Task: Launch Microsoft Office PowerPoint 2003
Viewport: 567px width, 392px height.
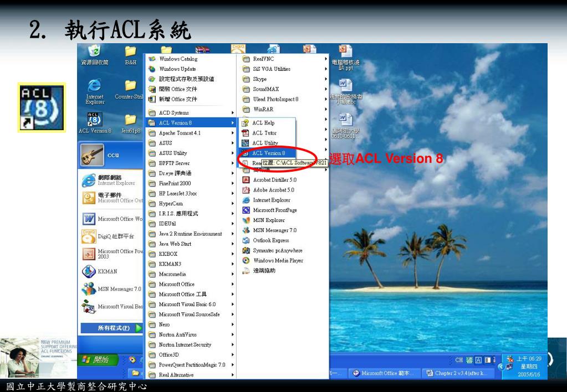Action: click(112, 254)
